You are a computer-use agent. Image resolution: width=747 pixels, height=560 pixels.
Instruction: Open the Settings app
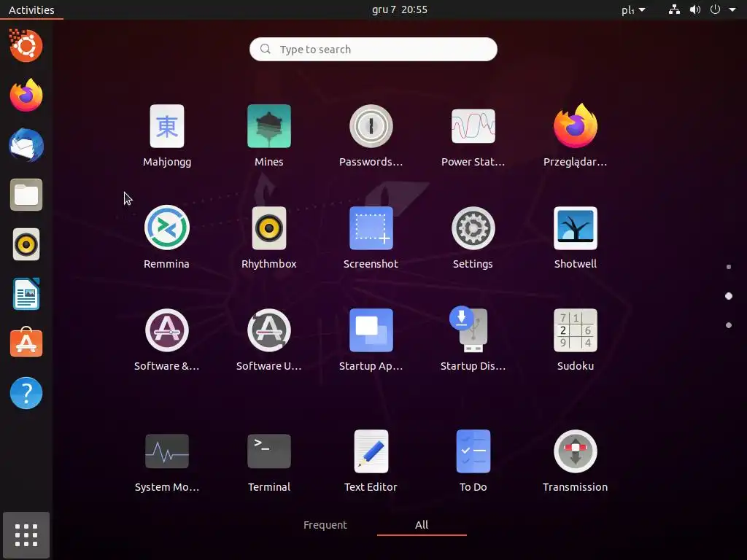[x=473, y=237]
